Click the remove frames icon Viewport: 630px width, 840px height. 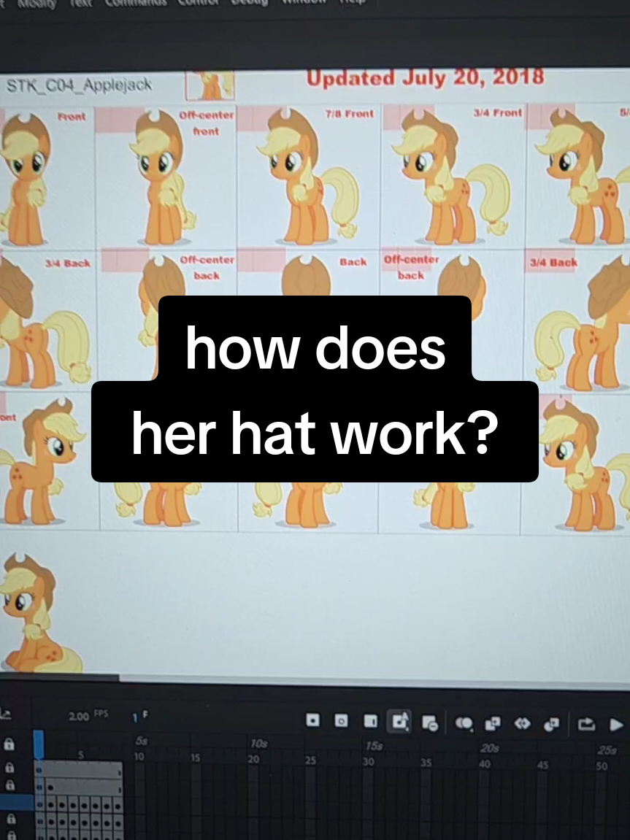point(430,723)
